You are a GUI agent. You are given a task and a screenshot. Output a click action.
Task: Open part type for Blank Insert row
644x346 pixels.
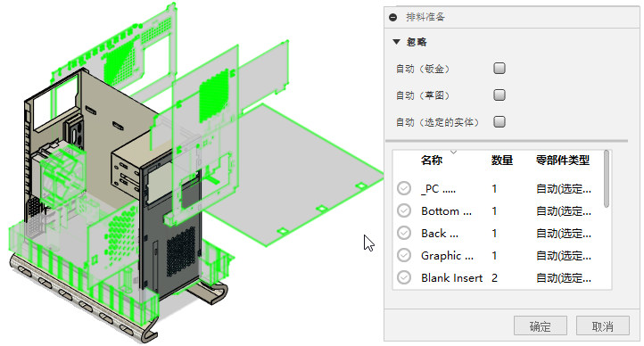564,278
